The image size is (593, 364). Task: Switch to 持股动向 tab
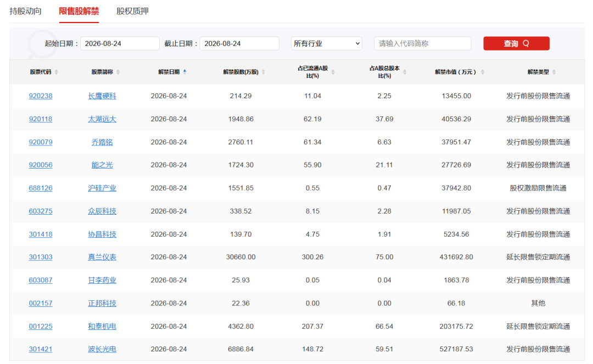coord(25,11)
